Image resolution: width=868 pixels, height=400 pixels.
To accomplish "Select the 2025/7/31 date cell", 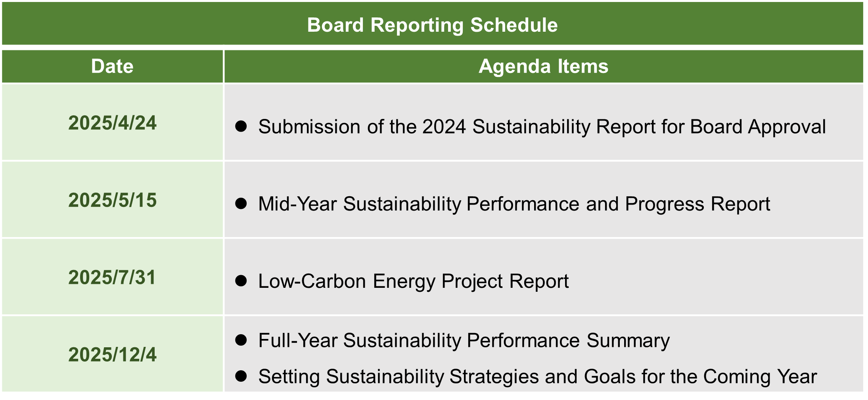I will (112, 278).
